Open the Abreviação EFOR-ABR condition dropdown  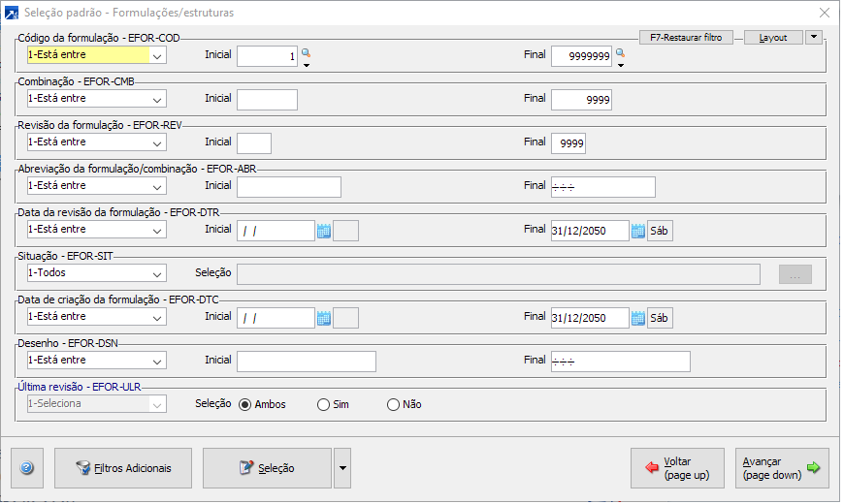tap(97, 186)
